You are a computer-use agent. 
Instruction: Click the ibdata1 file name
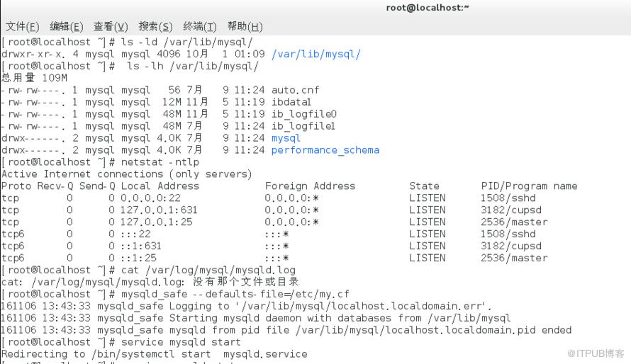(x=291, y=102)
